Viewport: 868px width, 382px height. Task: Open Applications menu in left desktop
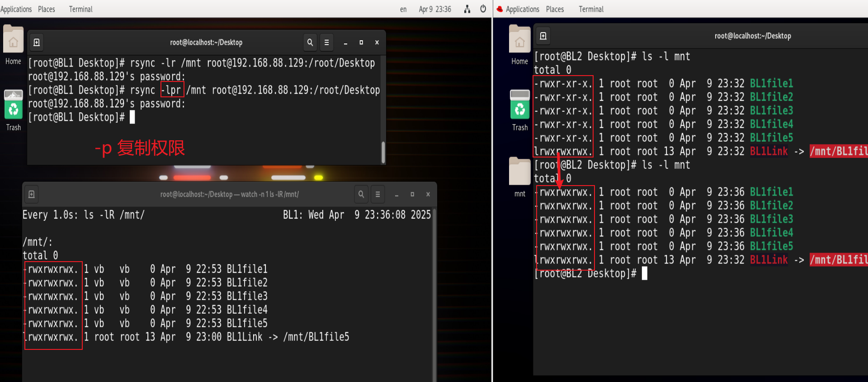(16, 9)
